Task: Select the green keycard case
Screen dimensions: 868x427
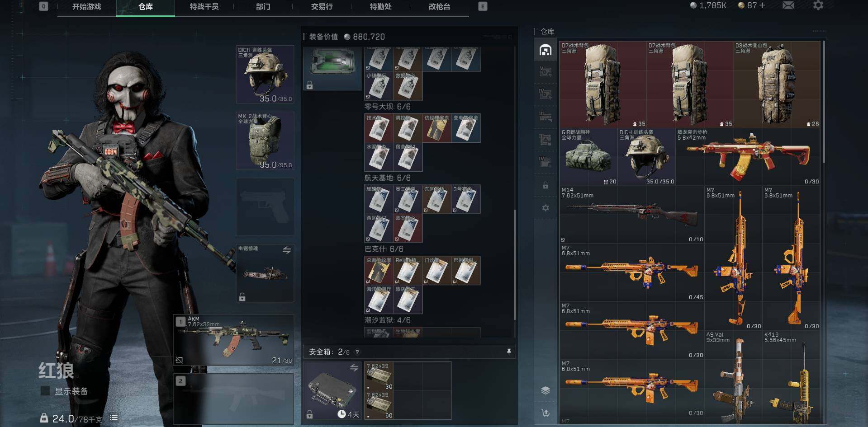Action: (x=332, y=68)
